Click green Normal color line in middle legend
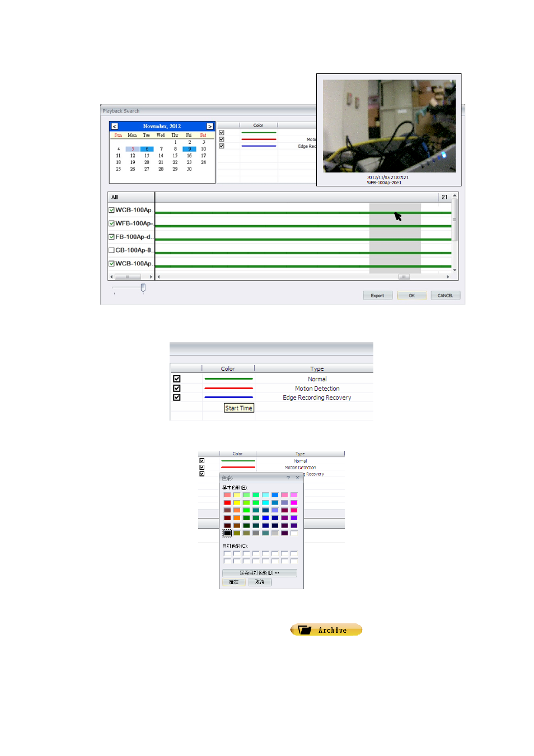The width and height of the screenshot is (534, 756). (x=228, y=379)
